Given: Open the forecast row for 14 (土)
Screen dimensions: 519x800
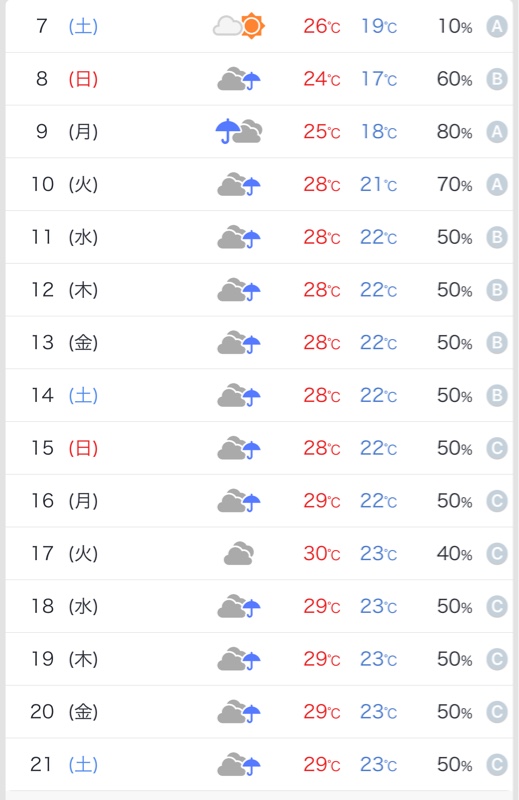Looking at the screenshot, I should coord(259,395).
